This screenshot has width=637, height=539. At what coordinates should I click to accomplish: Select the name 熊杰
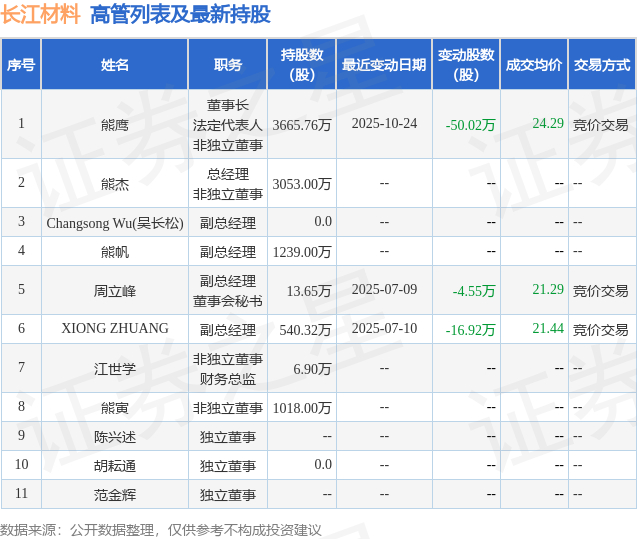point(115,184)
